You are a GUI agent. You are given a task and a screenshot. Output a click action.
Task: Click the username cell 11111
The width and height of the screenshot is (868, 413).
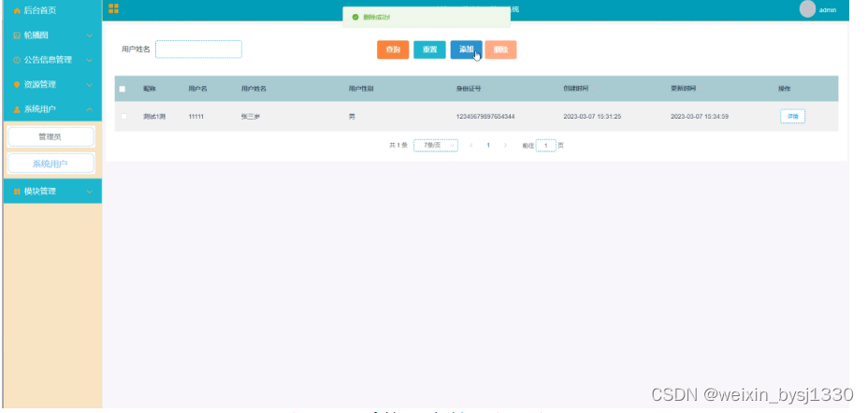[196, 117]
